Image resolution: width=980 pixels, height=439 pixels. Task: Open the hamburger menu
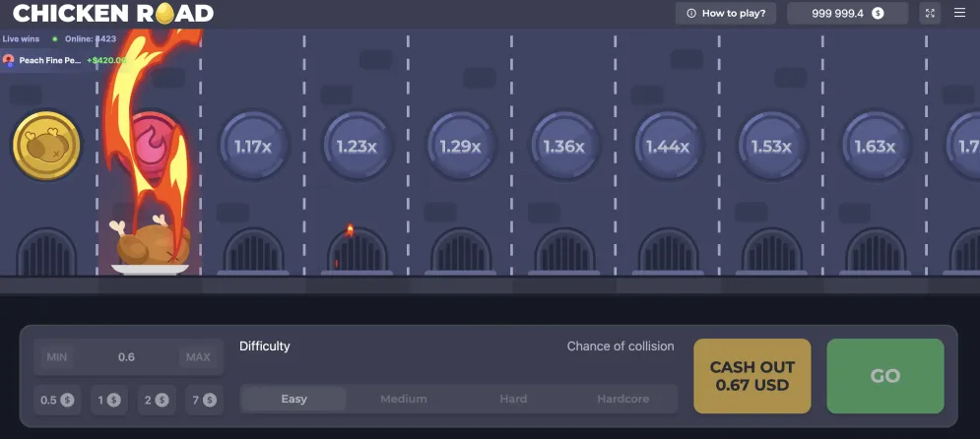coord(960,14)
